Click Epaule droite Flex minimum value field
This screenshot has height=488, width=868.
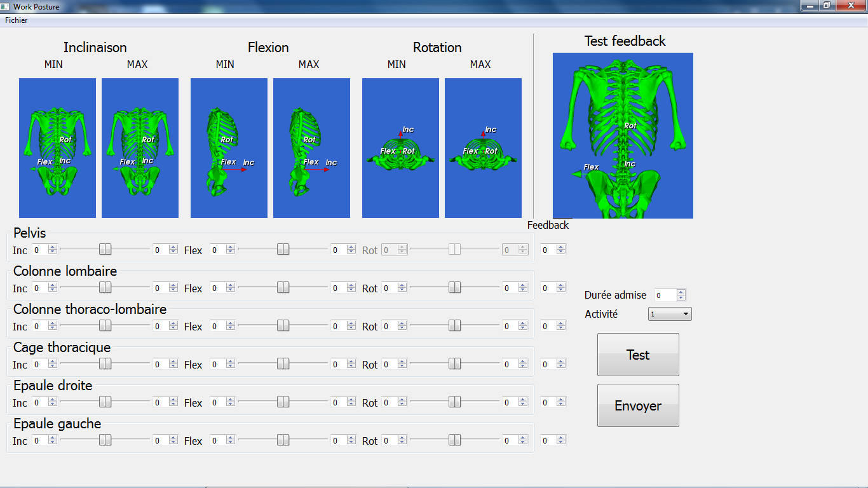tap(217, 402)
